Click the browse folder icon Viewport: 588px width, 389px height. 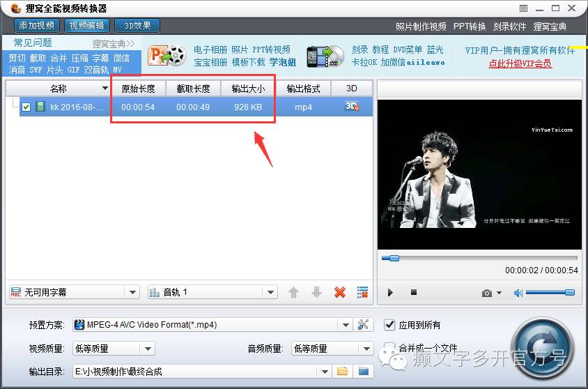342,372
